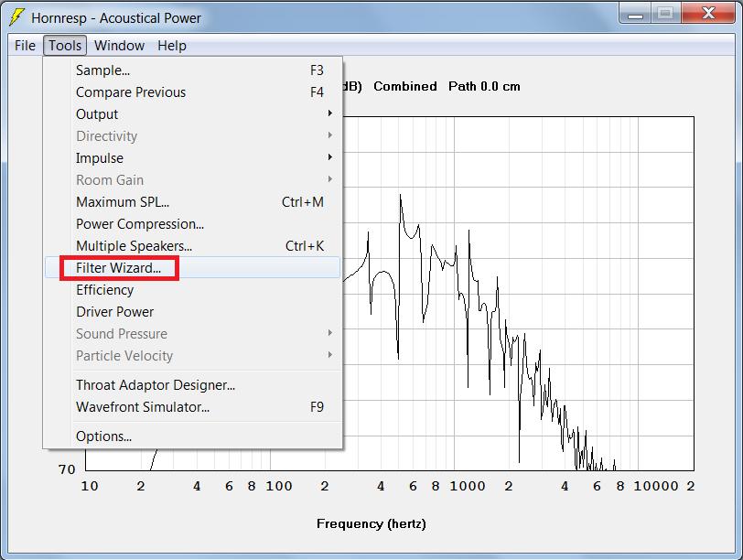Click the '70' vertical axis label
The image size is (743, 560).
[x=67, y=469]
